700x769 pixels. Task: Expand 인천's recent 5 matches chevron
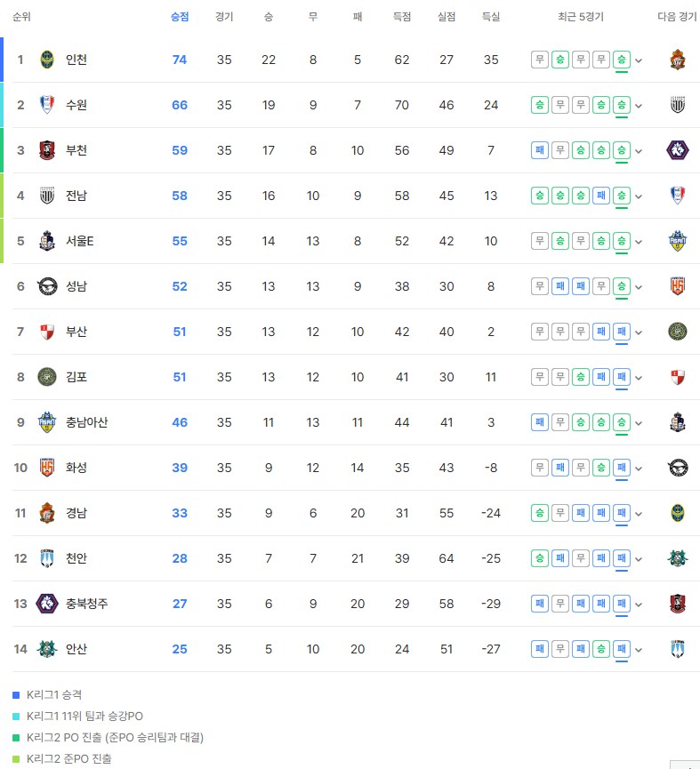639,61
